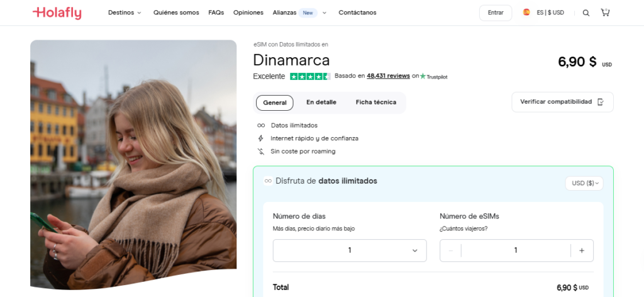Viewport: 644px width, 297px height.
Task: Open the 48,431 reviews link
Action: pyautogui.click(x=388, y=76)
